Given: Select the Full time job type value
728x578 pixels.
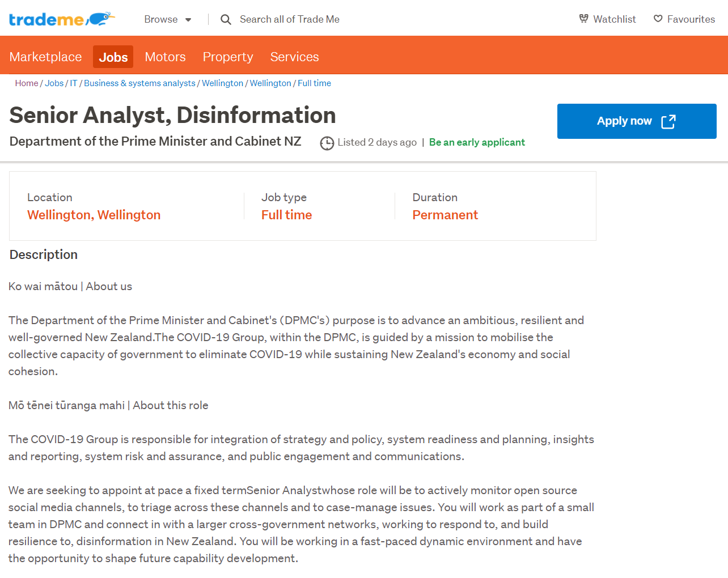Looking at the screenshot, I should coord(286,215).
